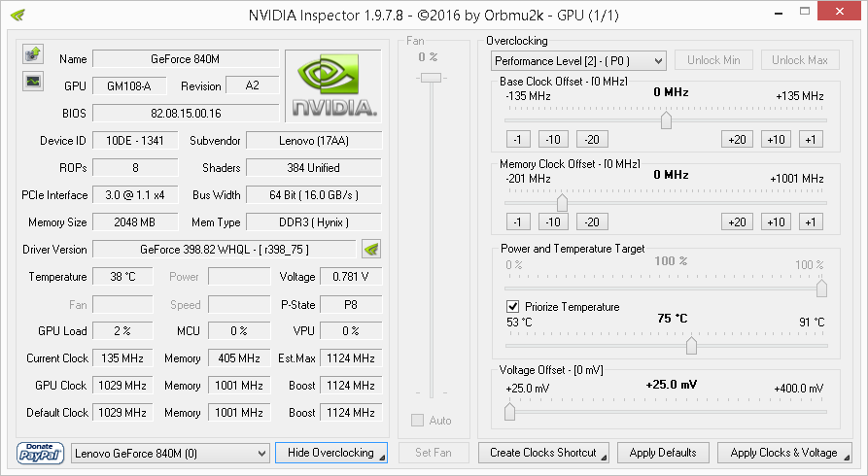The height and width of the screenshot is (476, 868).
Task: Click the Unlock Max button
Action: click(x=800, y=60)
